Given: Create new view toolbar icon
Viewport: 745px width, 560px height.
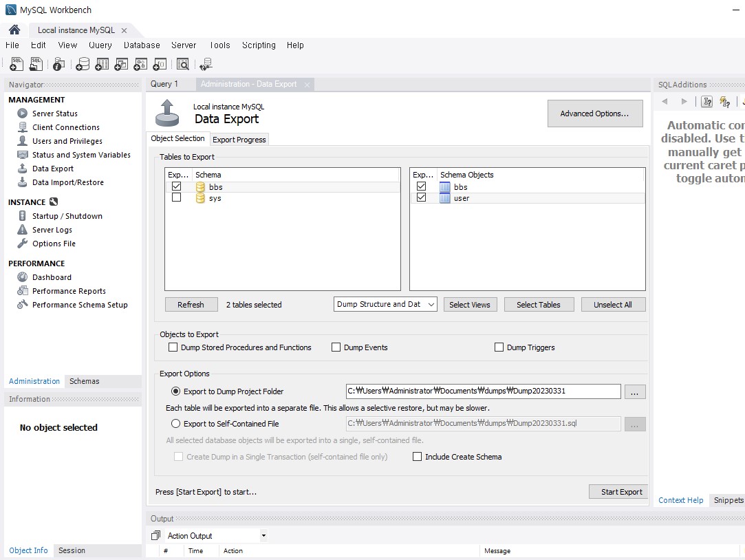Looking at the screenshot, I should 120,64.
